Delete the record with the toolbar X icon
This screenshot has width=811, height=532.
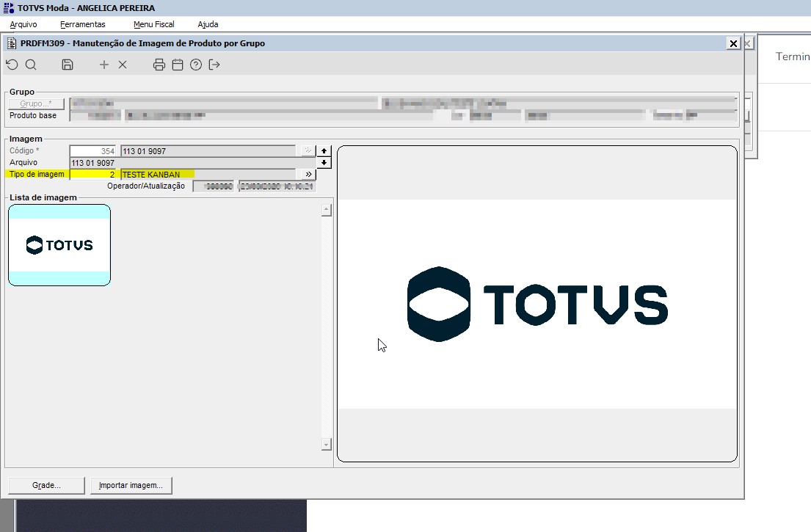pyautogui.click(x=123, y=65)
